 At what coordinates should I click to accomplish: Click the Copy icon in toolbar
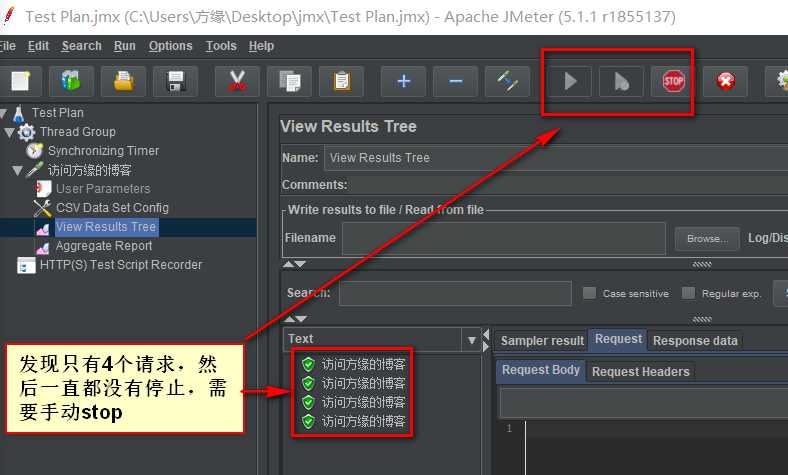pyautogui.click(x=289, y=81)
